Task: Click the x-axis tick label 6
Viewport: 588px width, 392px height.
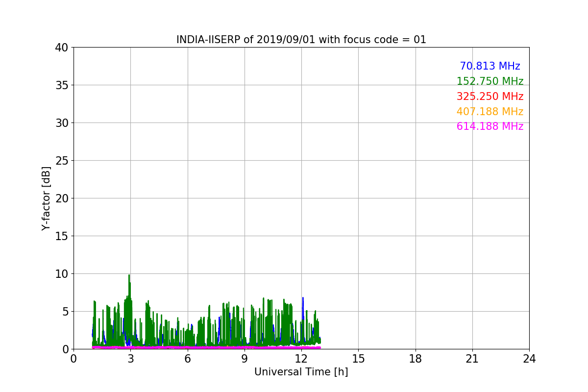Action: 188,359
